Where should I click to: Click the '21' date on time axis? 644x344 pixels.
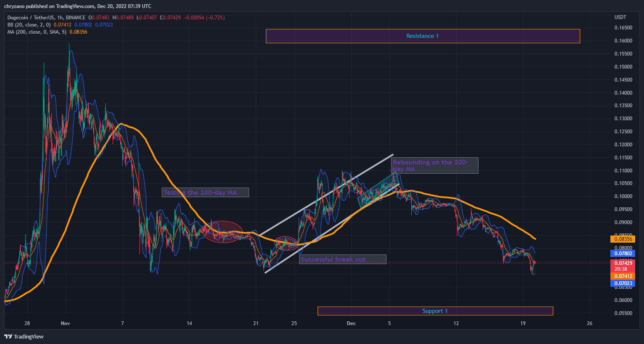256,323
